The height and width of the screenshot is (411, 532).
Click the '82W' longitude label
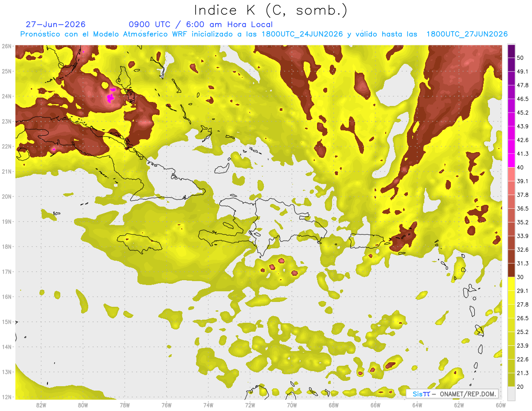[41, 405]
